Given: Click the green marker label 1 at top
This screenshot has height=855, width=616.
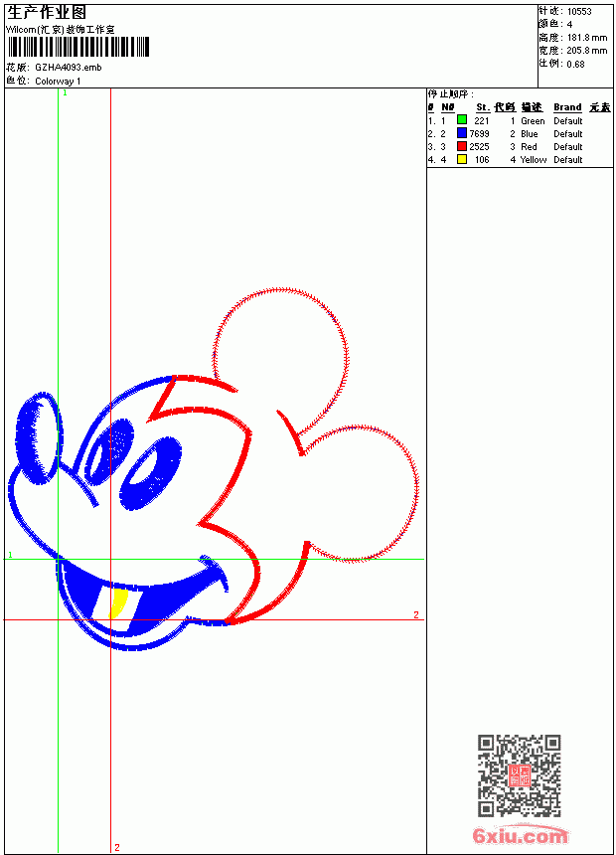Looking at the screenshot, I should coord(65,93).
